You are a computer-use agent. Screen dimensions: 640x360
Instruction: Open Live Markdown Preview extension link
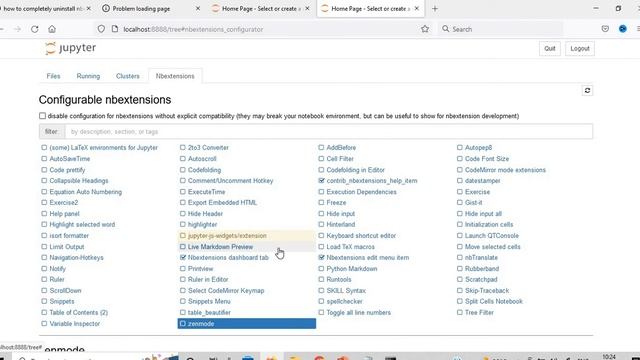coord(220,247)
